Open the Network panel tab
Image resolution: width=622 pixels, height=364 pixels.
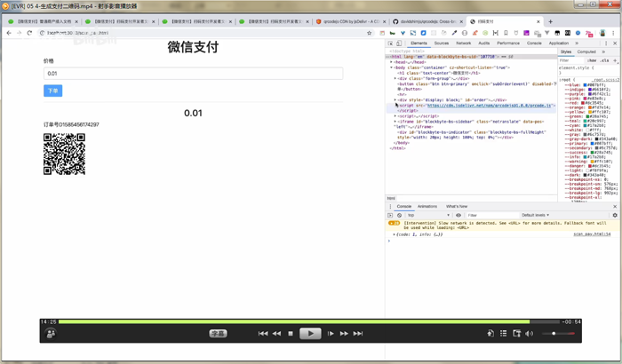pyautogui.click(x=463, y=43)
